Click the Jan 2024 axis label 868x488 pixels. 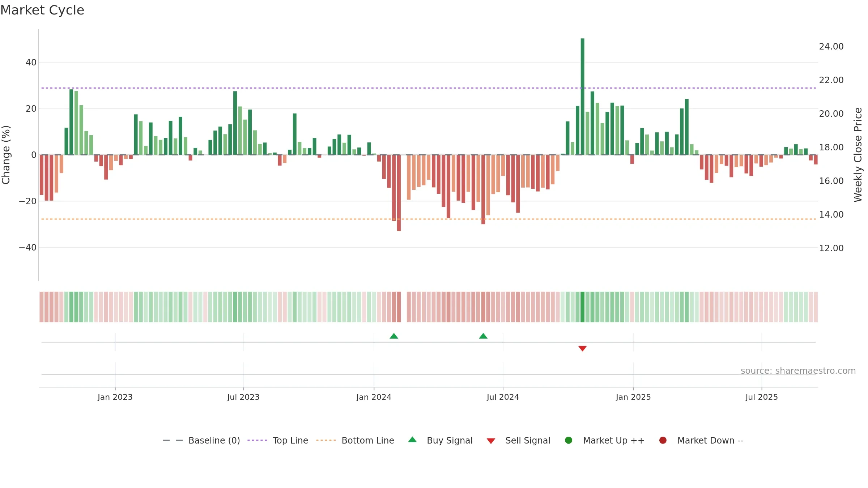(374, 397)
